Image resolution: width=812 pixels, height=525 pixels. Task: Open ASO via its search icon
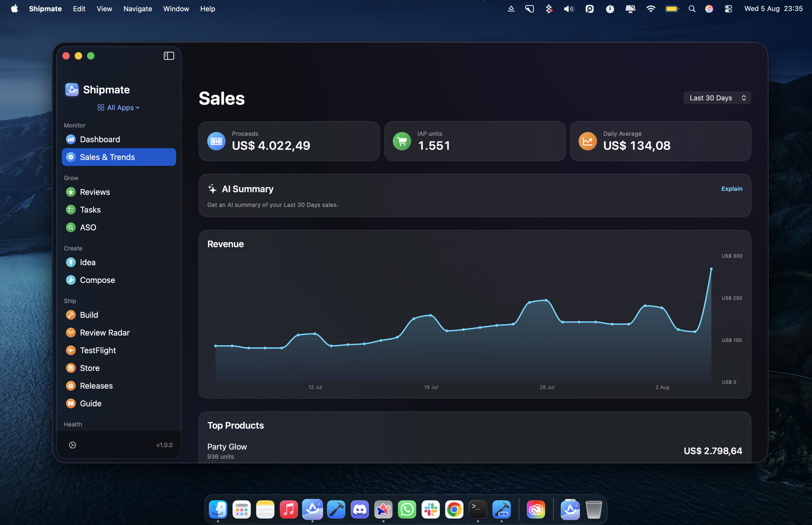click(x=70, y=227)
